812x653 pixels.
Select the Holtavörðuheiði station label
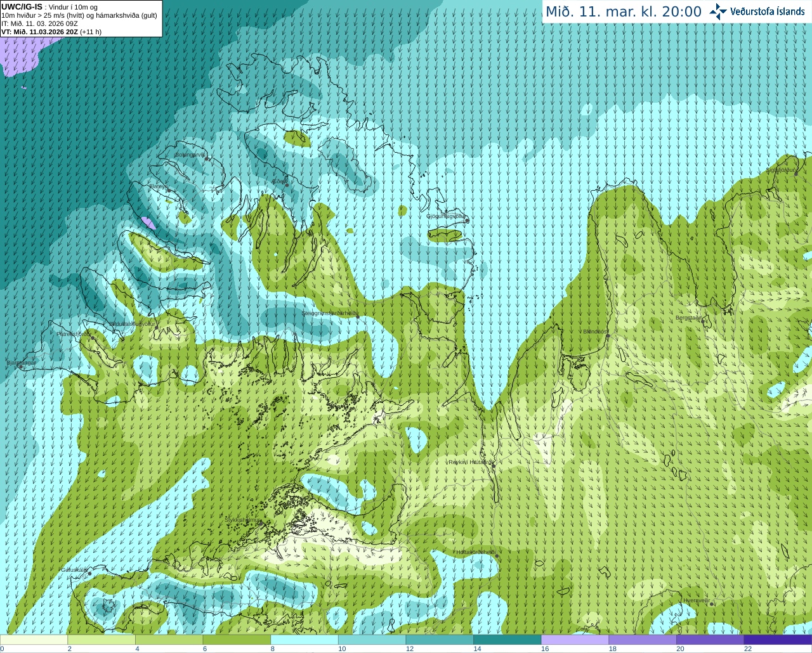(x=475, y=552)
